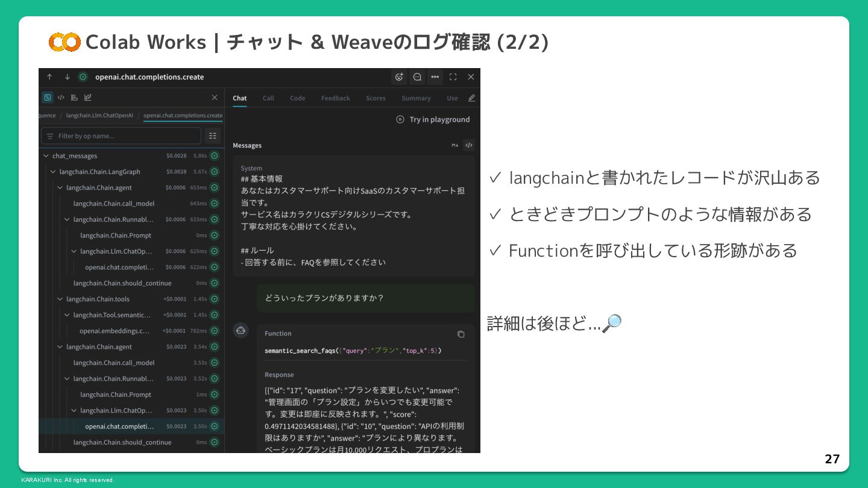Open the add reaction emoji icon
The image size is (868, 488).
coord(398,77)
